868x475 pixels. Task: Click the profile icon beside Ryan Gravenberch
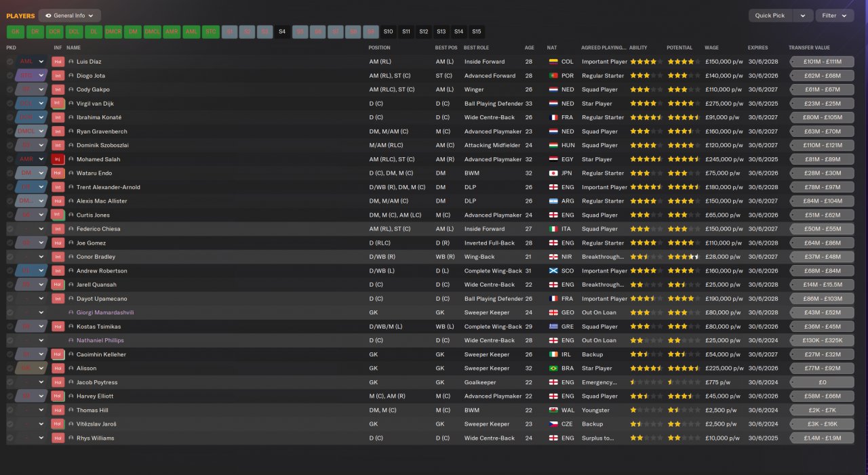(71, 131)
